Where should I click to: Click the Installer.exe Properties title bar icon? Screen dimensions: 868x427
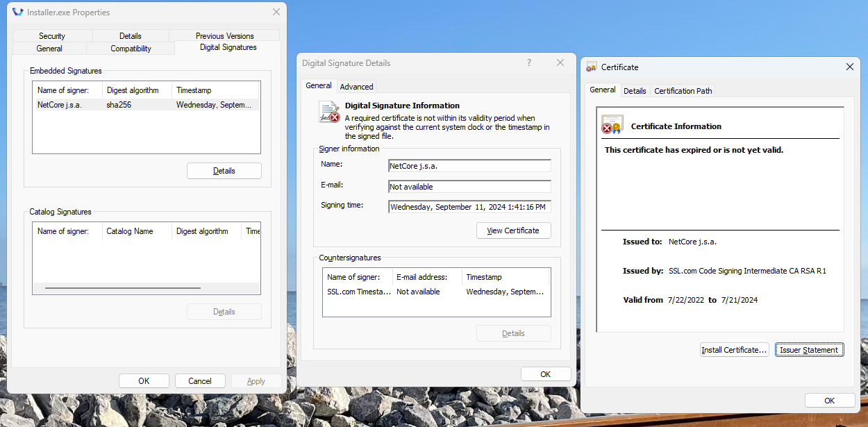18,12
